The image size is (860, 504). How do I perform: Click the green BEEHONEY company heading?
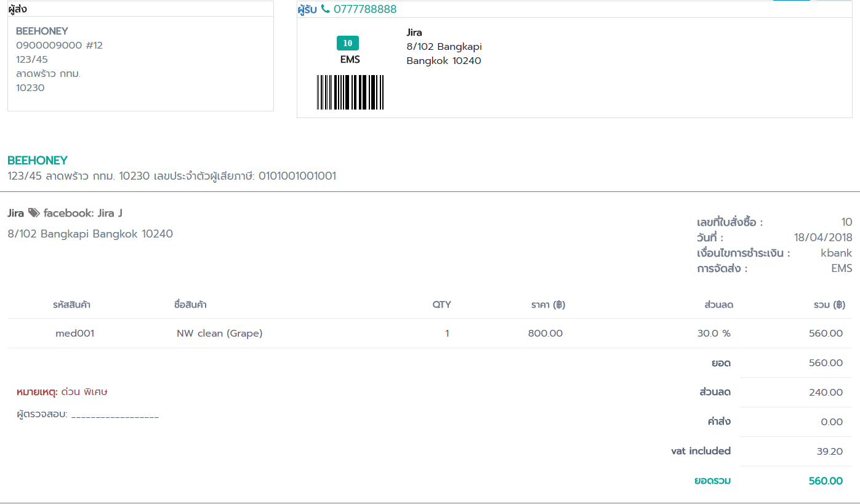tap(38, 161)
